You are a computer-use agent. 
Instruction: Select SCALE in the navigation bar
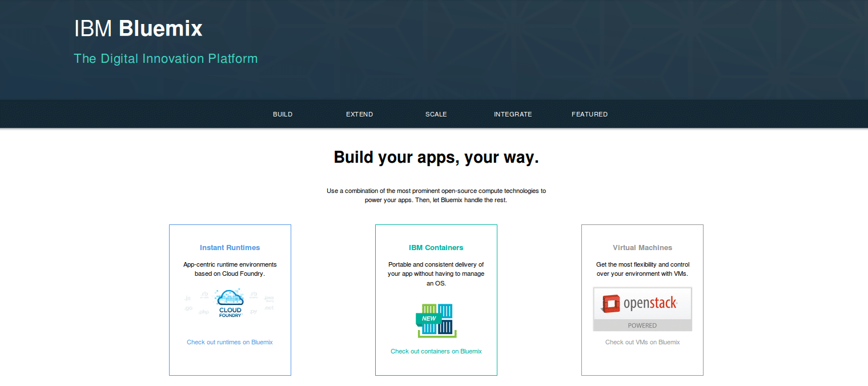436,114
